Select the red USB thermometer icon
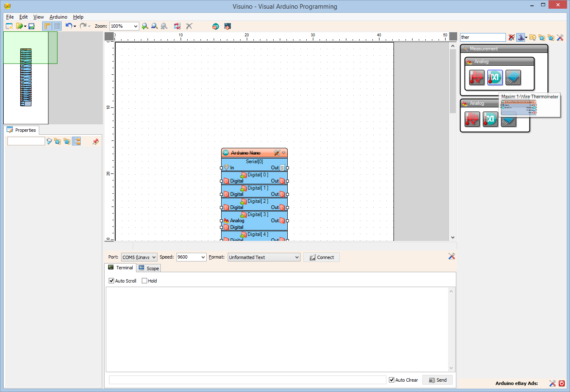570x392 pixels. [x=476, y=78]
